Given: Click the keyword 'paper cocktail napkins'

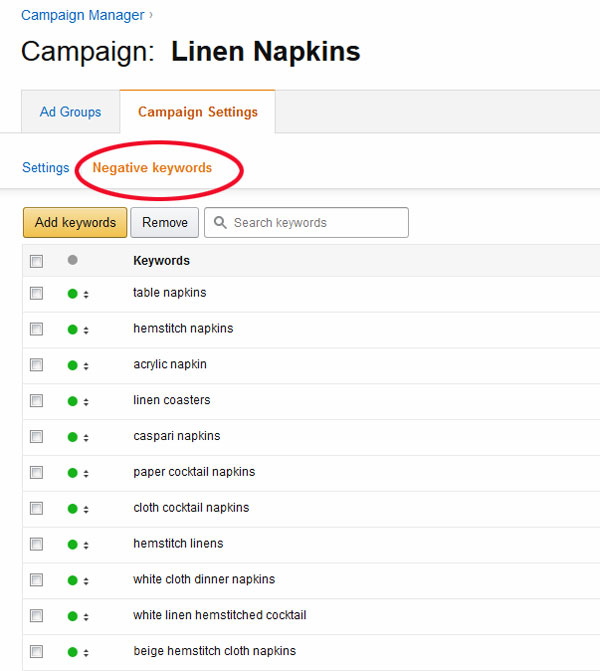Looking at the screenshot, I should tap(194, 472).
